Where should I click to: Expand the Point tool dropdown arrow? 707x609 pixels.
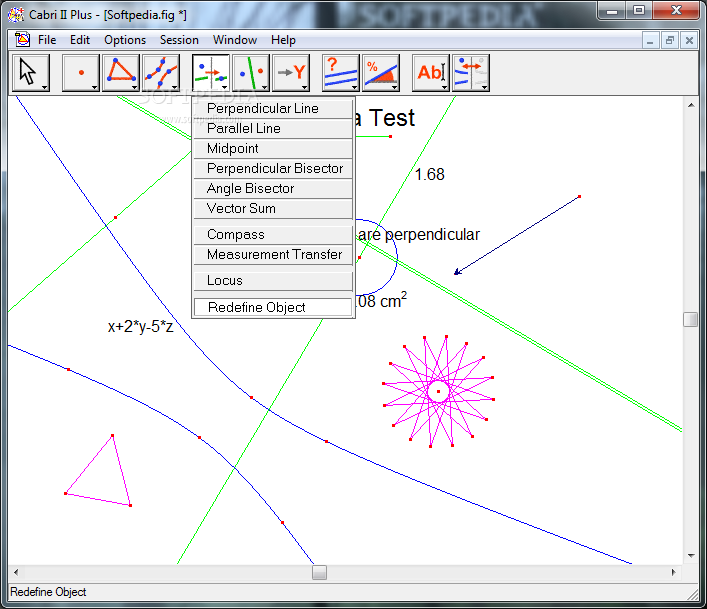click(94, 87)
